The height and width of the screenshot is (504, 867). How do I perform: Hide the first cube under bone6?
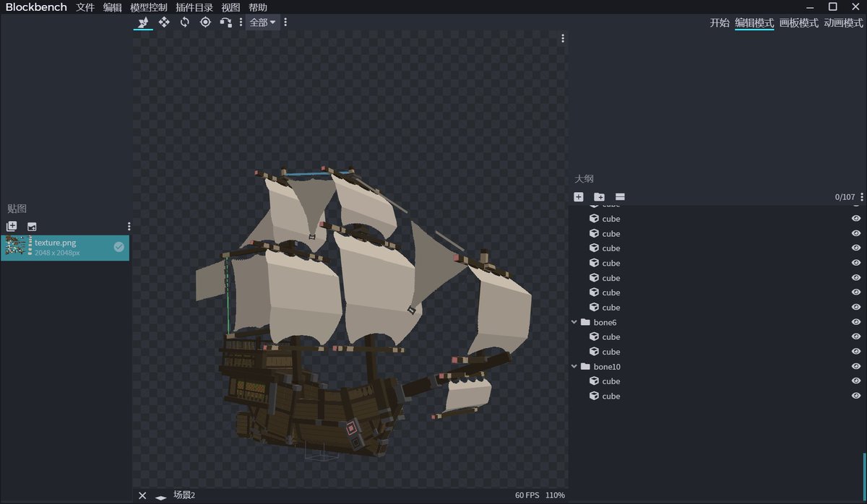[855, 336]
